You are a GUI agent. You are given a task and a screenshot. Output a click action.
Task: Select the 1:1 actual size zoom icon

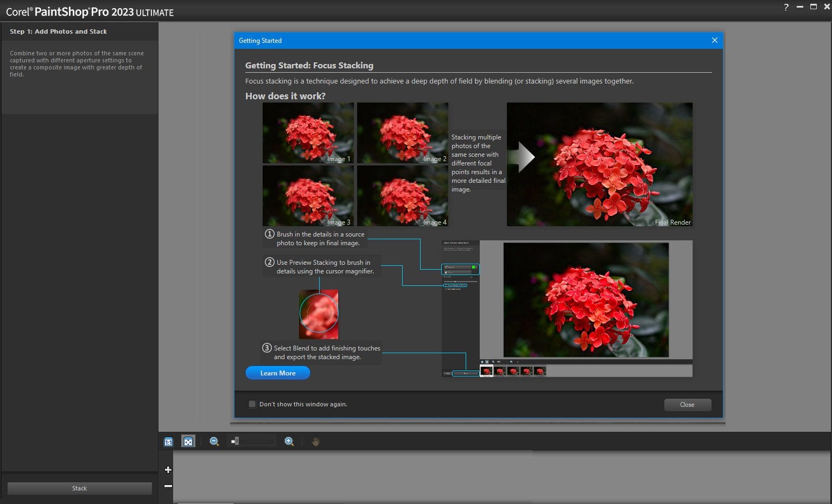pos(168,441)
